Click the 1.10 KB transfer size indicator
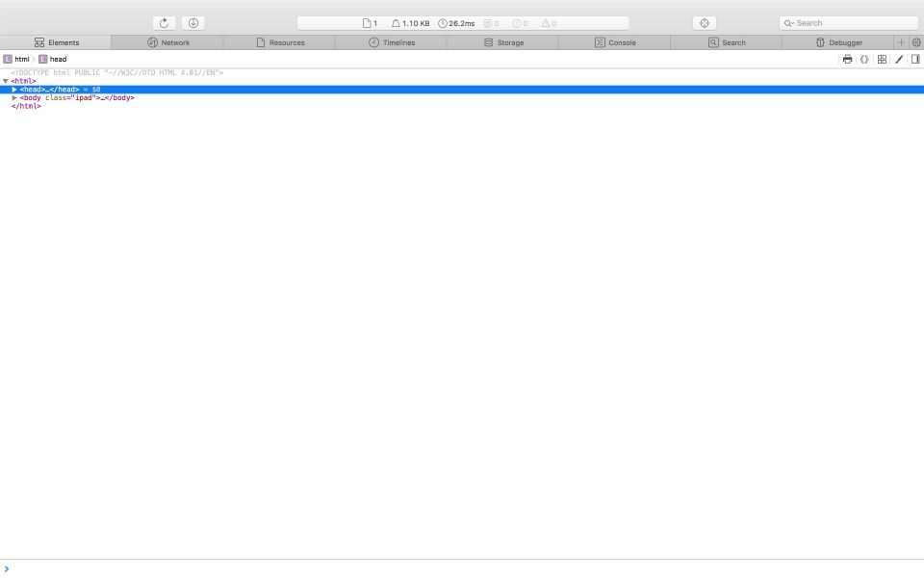The height and width of the screenshot is (578, 924). coord(411,23)
